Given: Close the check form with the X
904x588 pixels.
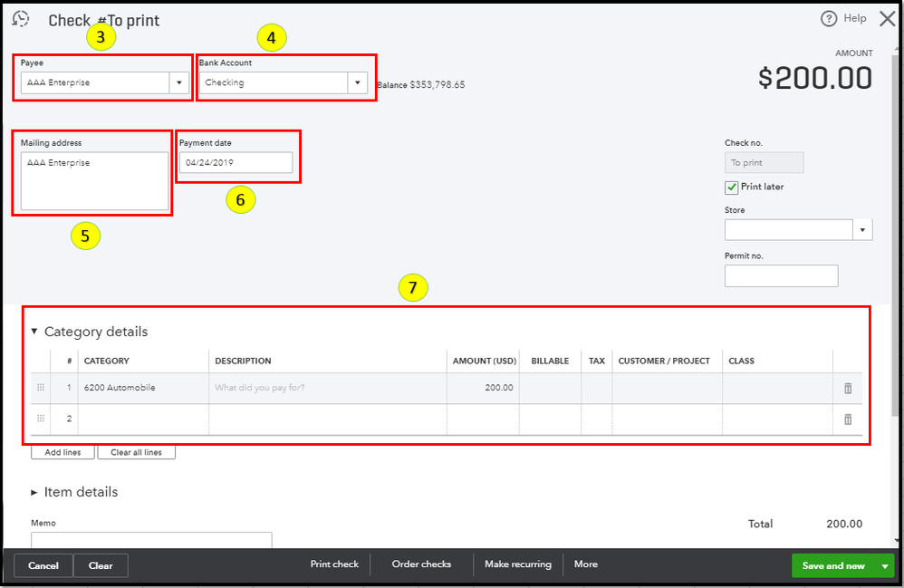Looking at the screenshot, I should click(888, 19).
